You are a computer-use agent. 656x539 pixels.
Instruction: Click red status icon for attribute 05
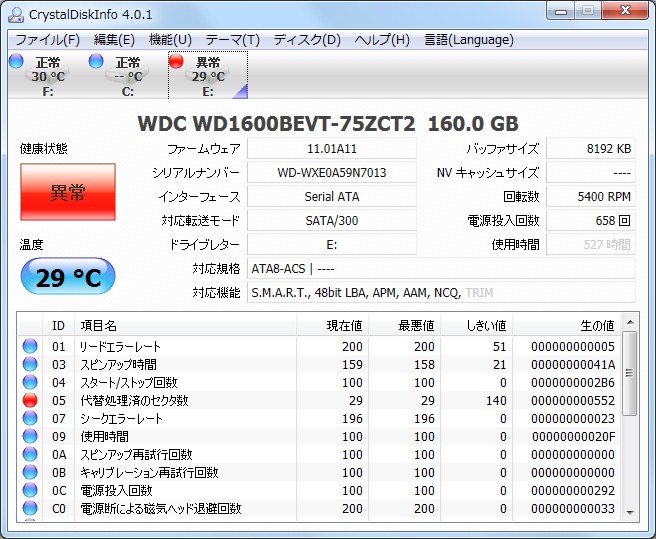coord(30,401)
